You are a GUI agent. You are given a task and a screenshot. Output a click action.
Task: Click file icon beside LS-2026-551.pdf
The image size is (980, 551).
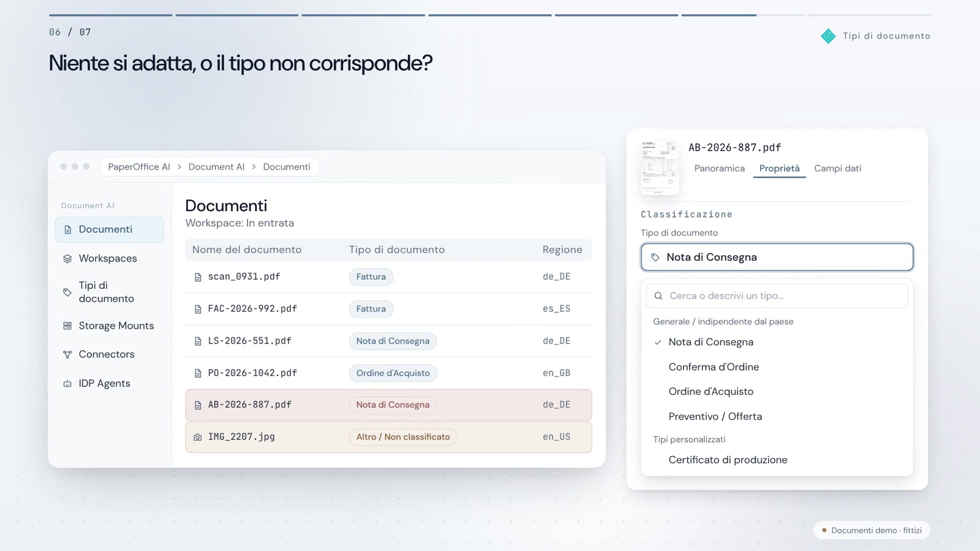(198, 341)
